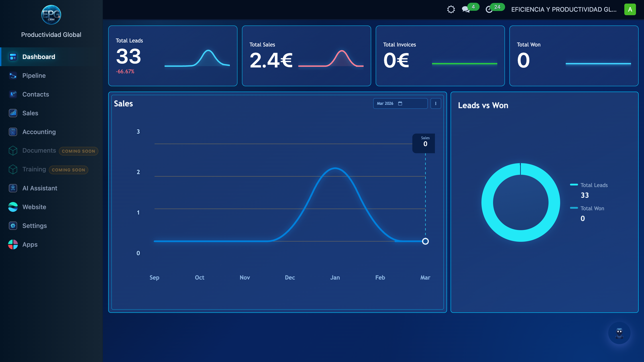Go to Contacts in the sidebar
This screenshot has width=644, height=362.
pos(36,95)
